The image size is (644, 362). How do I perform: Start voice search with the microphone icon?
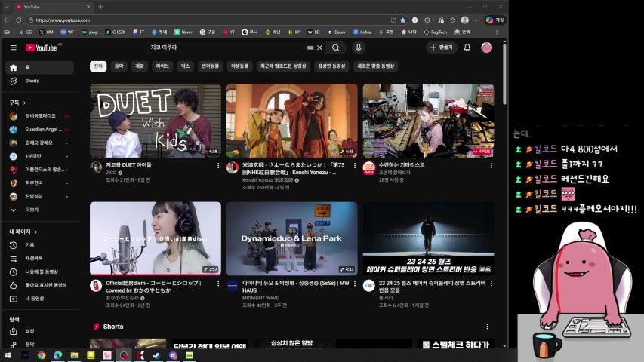359,48
